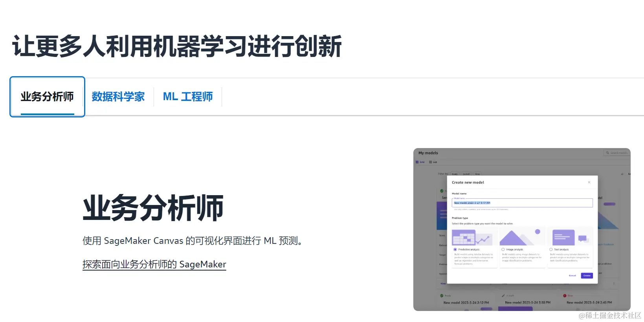Open the three-dot menu on model card

pyautogui.click(x=614, y=284)
